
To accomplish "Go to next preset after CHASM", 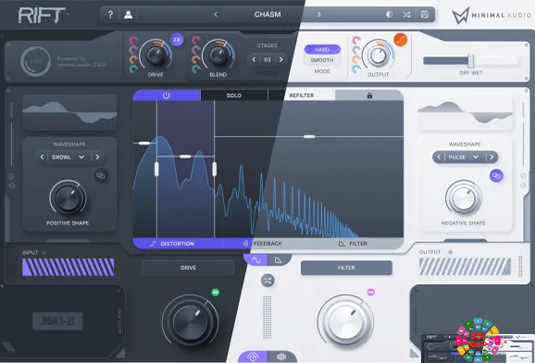I will [x=319, y=15].
